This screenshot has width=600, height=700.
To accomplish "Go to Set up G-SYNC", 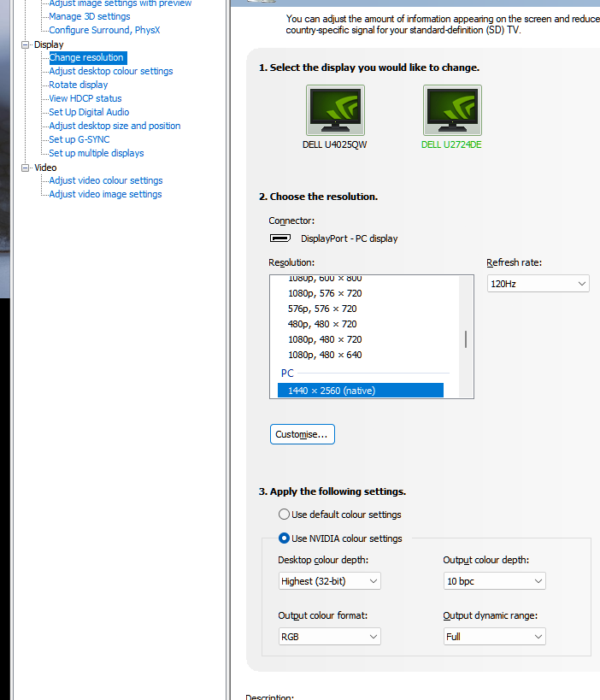I will 79,140.
